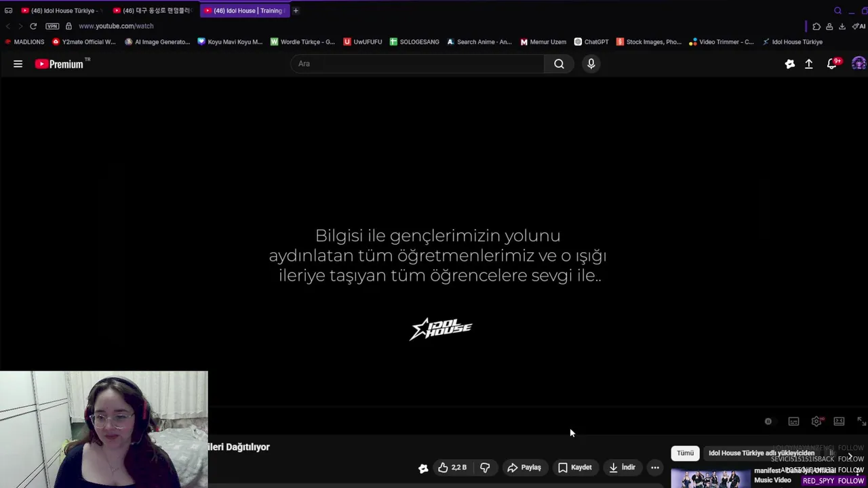
Task: Enter fullscreen from player controls
Action: point(861,422)
